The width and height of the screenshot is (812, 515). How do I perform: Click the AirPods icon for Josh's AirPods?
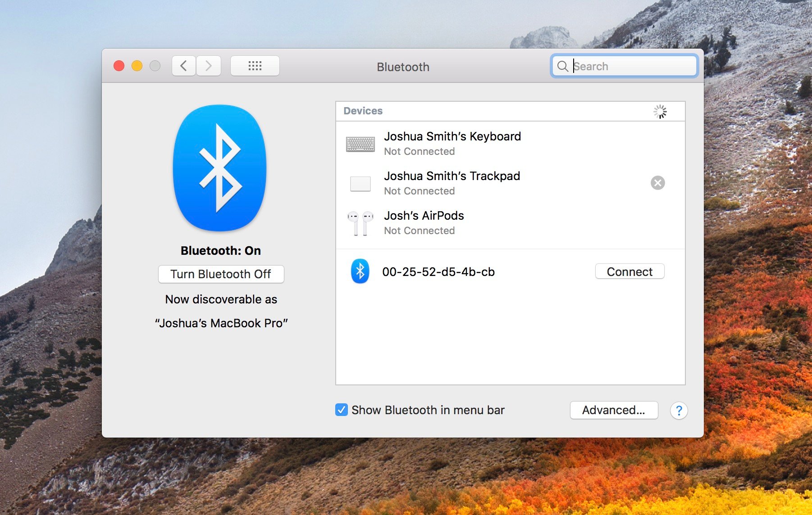coord(360,223)
